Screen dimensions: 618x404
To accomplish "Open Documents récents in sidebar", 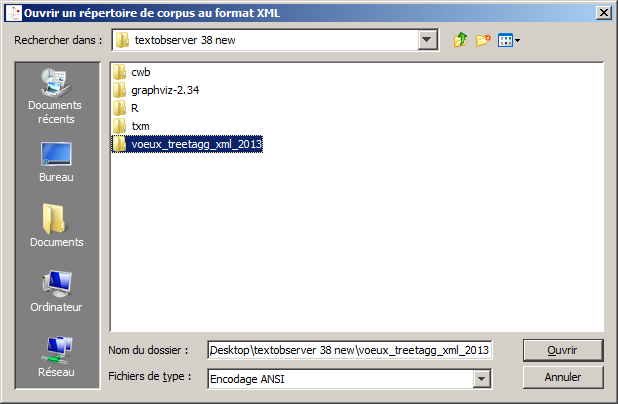I will (56, 96).
